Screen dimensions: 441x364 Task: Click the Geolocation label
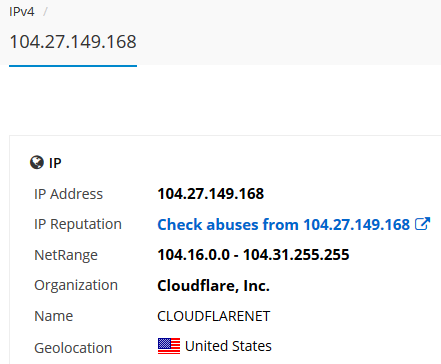pos(73,348)
